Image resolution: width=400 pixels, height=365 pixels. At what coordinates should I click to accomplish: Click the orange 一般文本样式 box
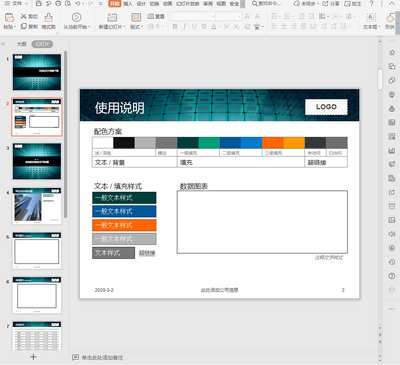coord(124,225)
